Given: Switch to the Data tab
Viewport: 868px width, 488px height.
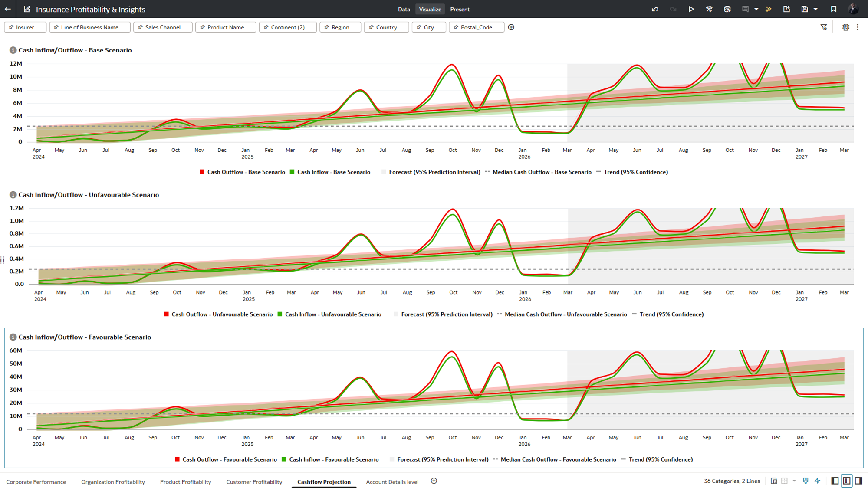Looking at the screenshot, I should coord(404,9).
